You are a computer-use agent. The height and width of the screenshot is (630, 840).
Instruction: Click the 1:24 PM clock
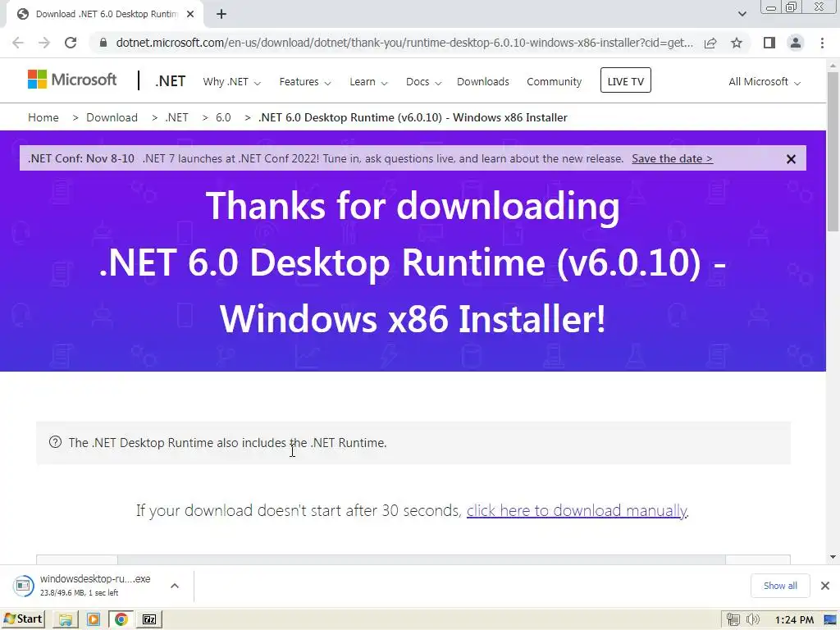794,620
